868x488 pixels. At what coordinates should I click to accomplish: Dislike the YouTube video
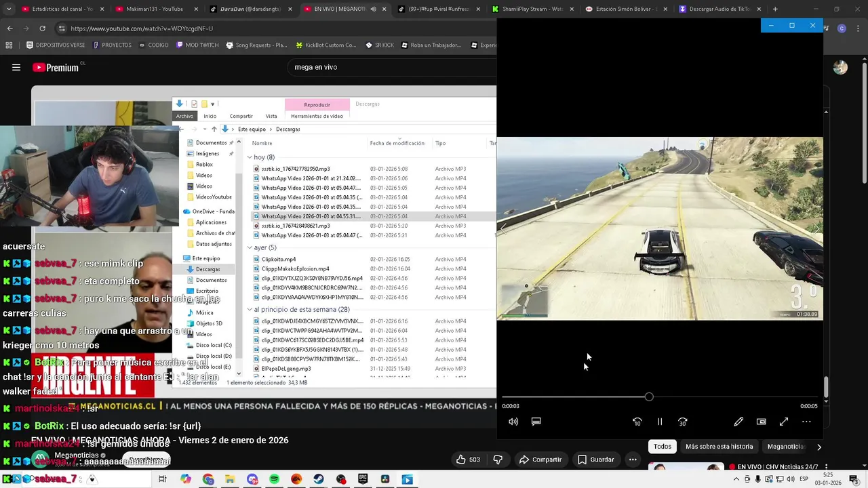pyautogui.click(x=498, y=460)
